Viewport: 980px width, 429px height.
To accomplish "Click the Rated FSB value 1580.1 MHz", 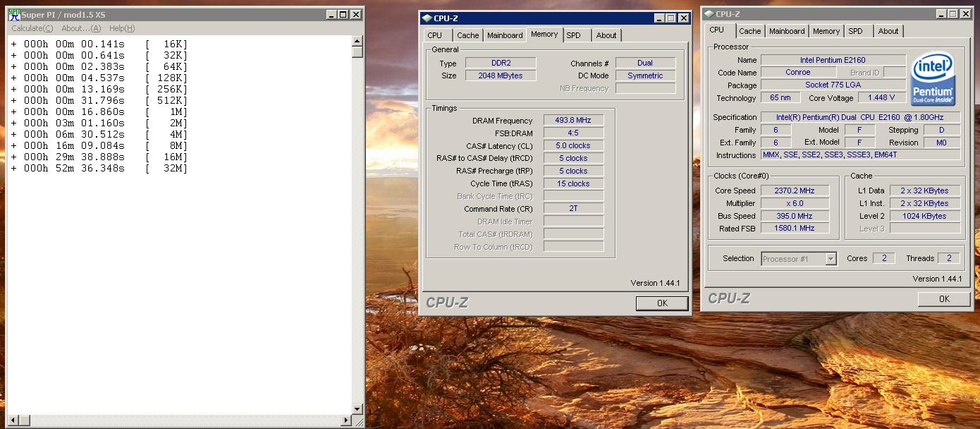I will [794, 228].
